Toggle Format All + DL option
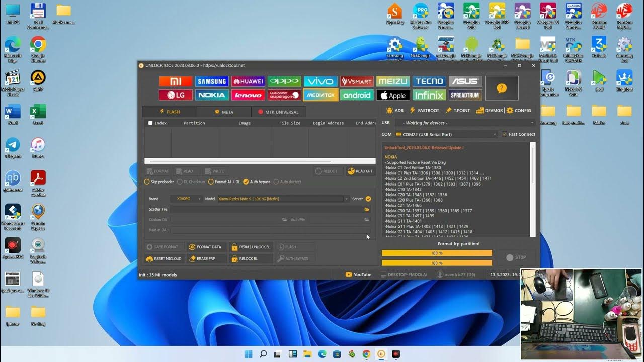 (224, 182)
